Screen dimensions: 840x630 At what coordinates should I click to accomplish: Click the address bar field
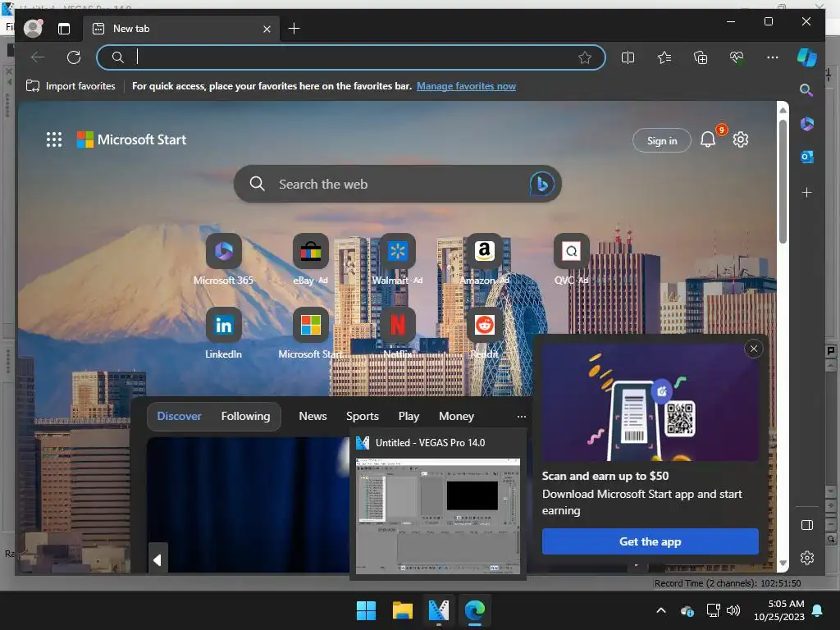click(351, 57)
